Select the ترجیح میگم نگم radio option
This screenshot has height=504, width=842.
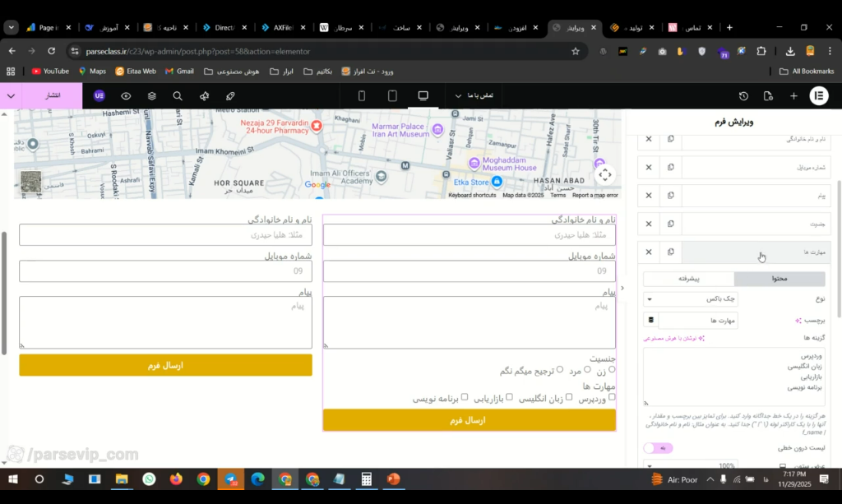560,369
